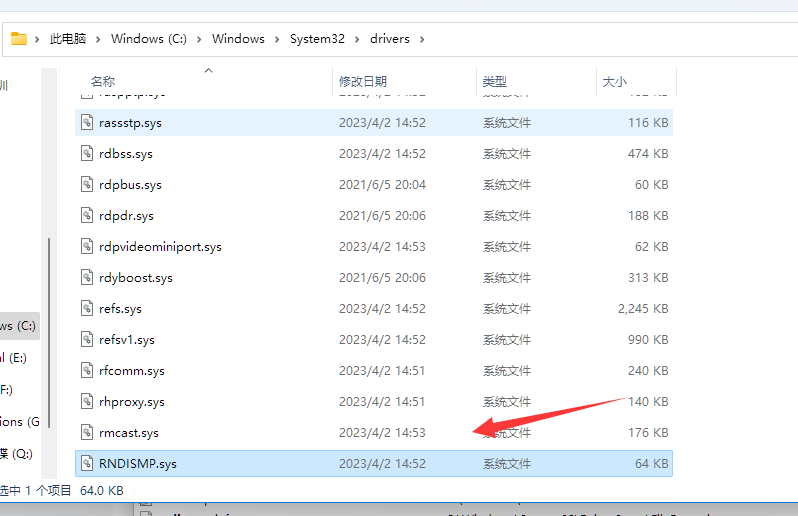Click the rdyboost.sys file icon
798x516 pixels.
(87, 277)
